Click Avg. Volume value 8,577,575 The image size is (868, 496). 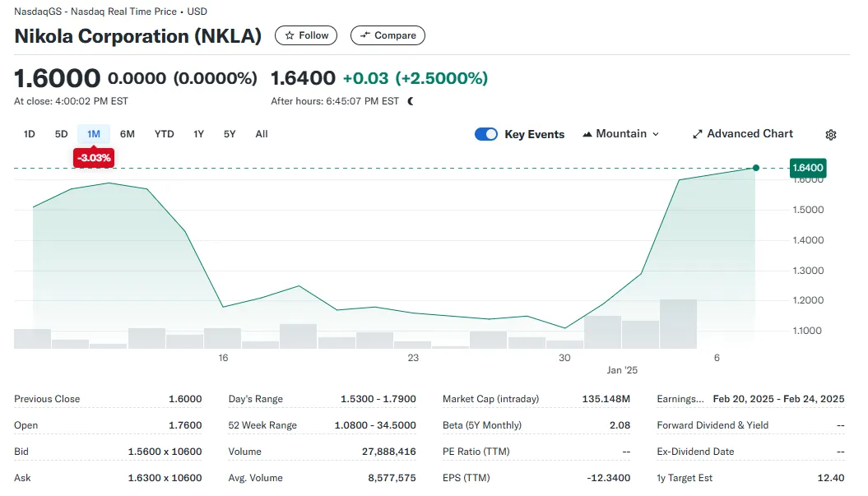point(392,478)
